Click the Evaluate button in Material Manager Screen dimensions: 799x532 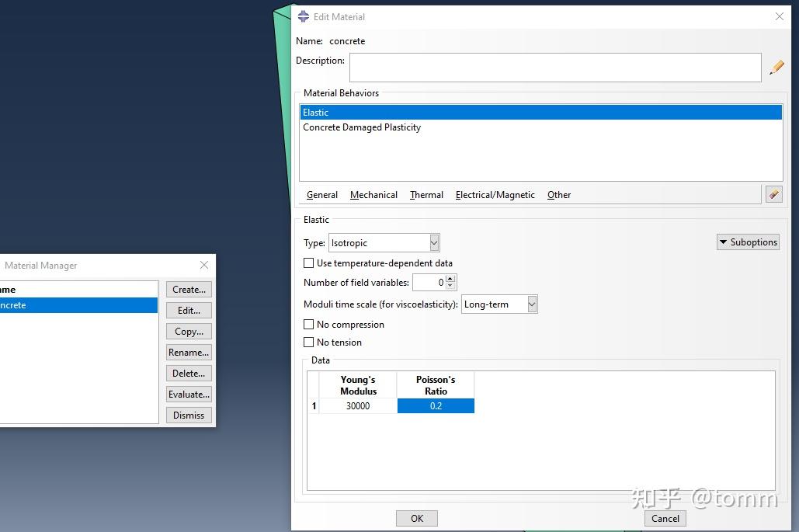coord(188,394)
